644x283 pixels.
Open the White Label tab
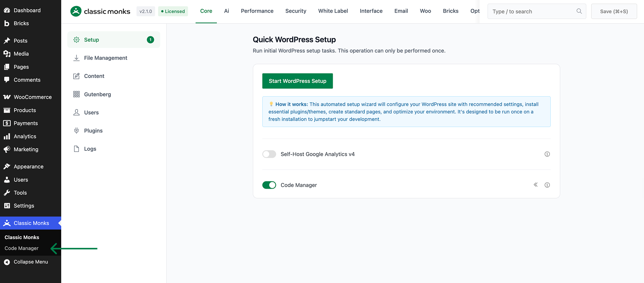[333, 11]
